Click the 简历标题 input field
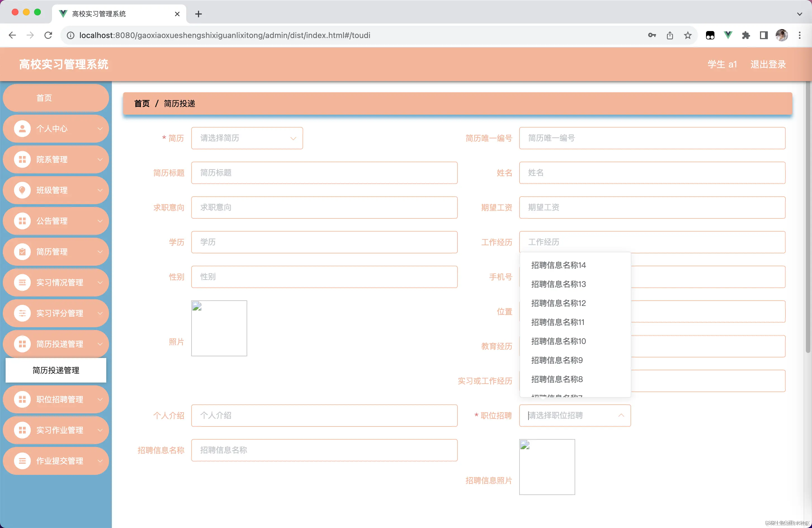This screenshot has width=812, height=528. (324, 173)
